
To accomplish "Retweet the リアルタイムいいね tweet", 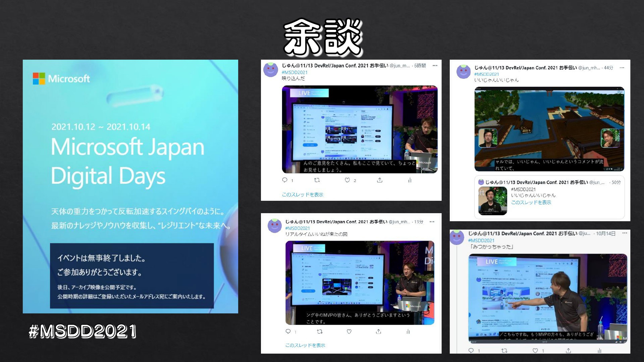I will [320, 331].
